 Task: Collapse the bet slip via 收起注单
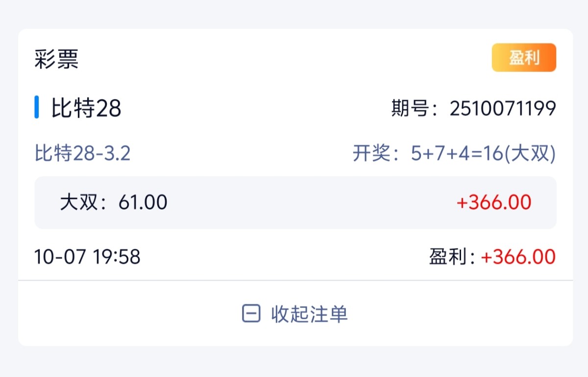tap(309, 314)
